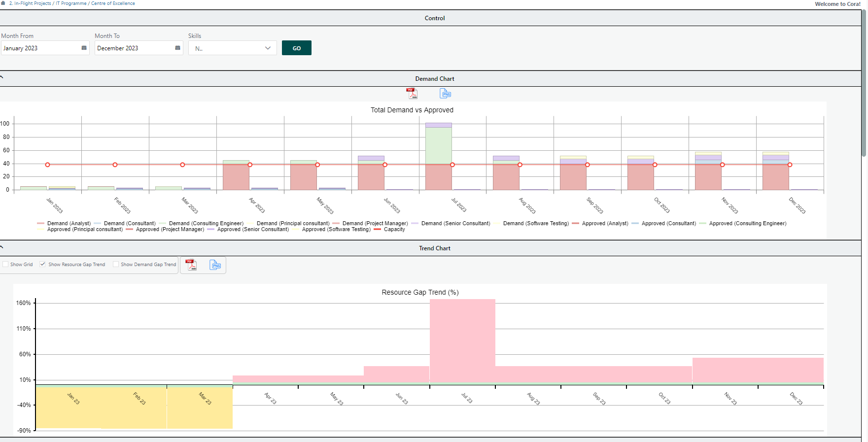Collapse the Trend Chart section
Screen dimensions: 868x442
tap(2, 247)
